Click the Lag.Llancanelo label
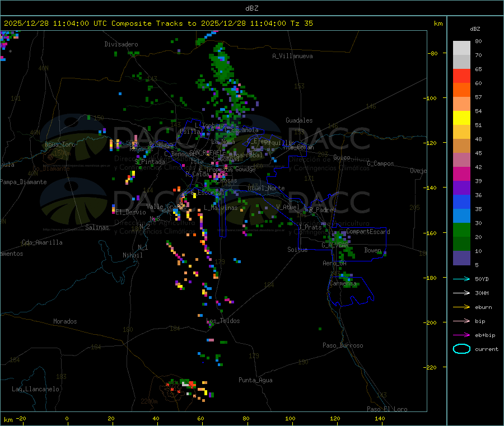This screenshot has width=504, height=426. [35, 389]
